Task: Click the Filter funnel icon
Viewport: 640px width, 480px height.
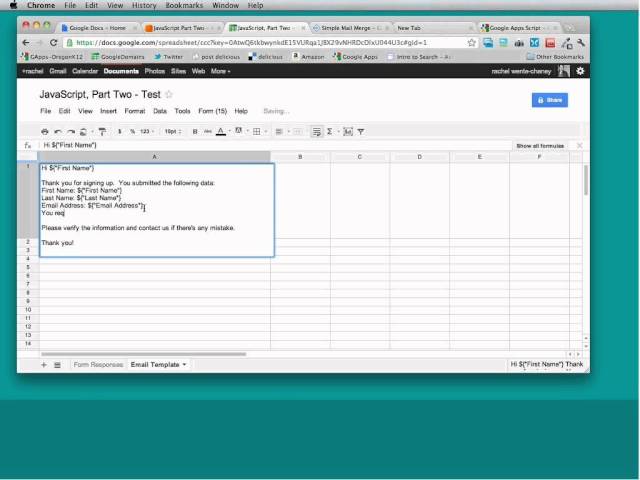Action: pyautogui.click(x=361, y=131)
